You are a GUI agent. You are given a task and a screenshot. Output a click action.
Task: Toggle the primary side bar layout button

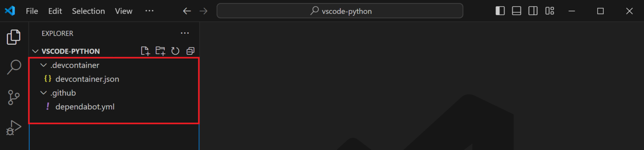click(x=500, y=11)
